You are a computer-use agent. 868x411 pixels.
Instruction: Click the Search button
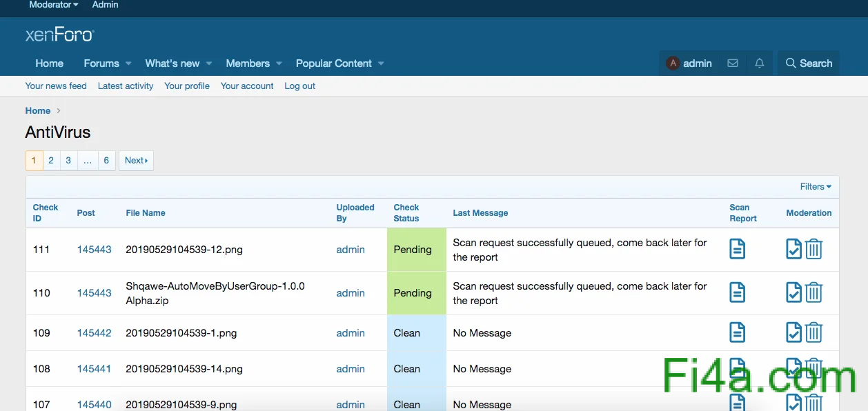tap(809, 63)
